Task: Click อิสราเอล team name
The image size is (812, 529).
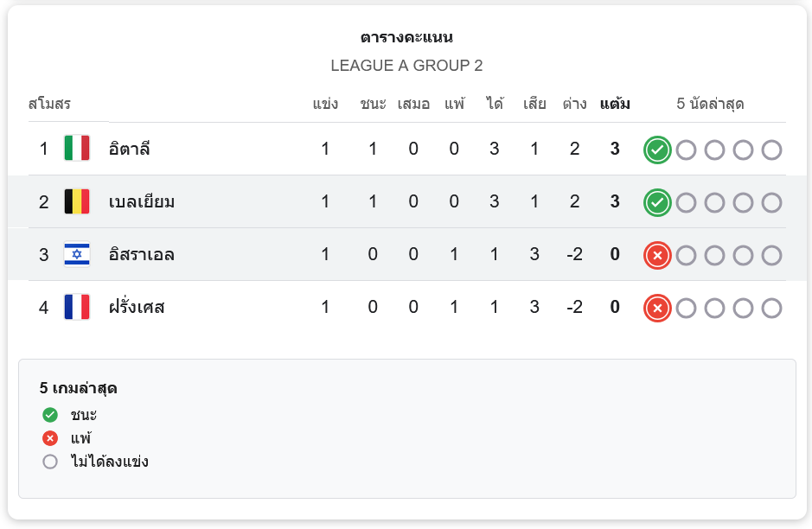Action: tap(142, 255)
